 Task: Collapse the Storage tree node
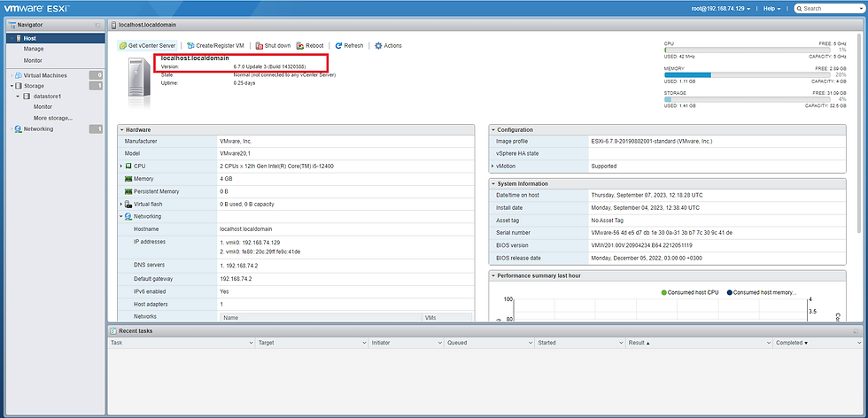(12, 86)
